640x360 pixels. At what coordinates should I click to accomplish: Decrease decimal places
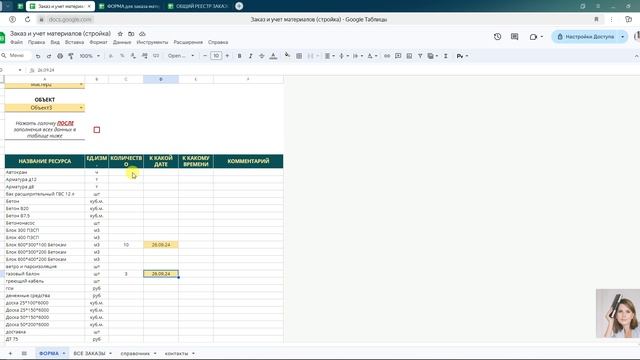tap(133, 56)
